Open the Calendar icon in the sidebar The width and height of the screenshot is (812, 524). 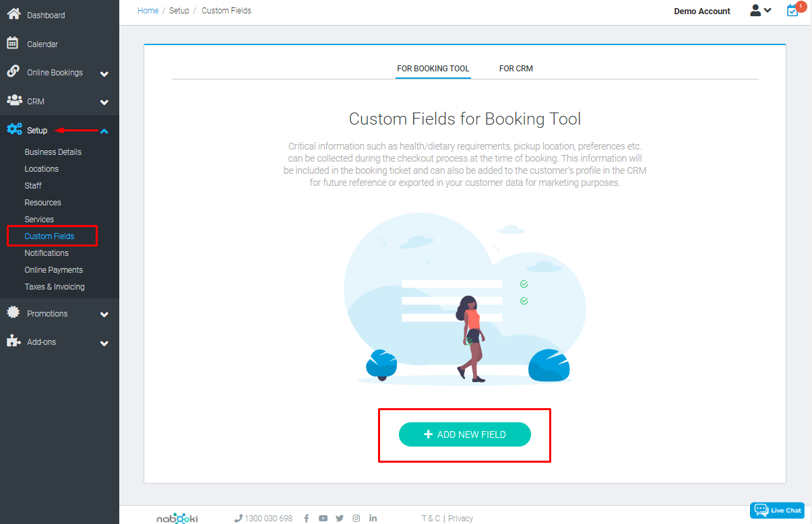click(12, 43)
